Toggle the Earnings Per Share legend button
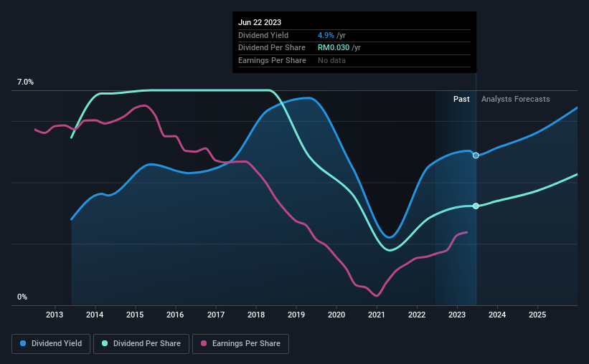This screenshot has height=364, width=589. point(240,344)
